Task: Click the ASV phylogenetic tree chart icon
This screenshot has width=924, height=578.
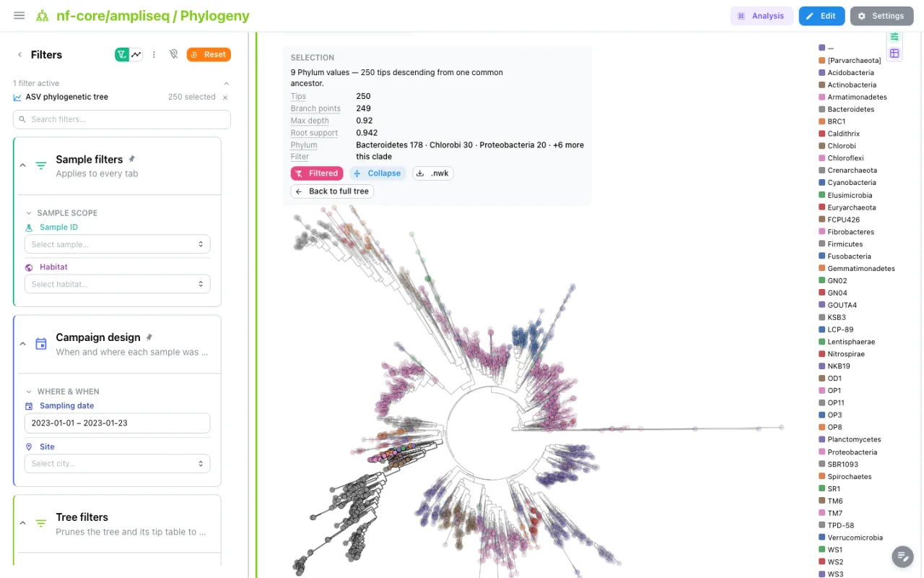Action: pyautogui.click(x=17, y=97)
